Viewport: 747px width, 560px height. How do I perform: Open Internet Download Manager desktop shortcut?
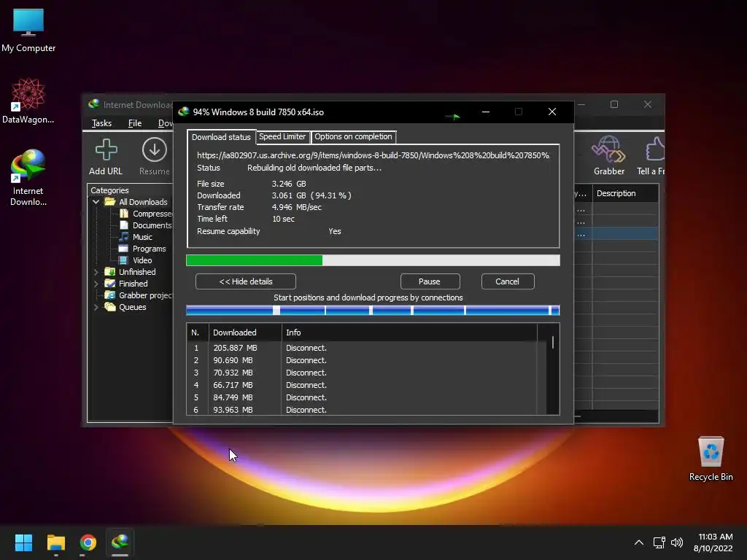pos(28,177)
